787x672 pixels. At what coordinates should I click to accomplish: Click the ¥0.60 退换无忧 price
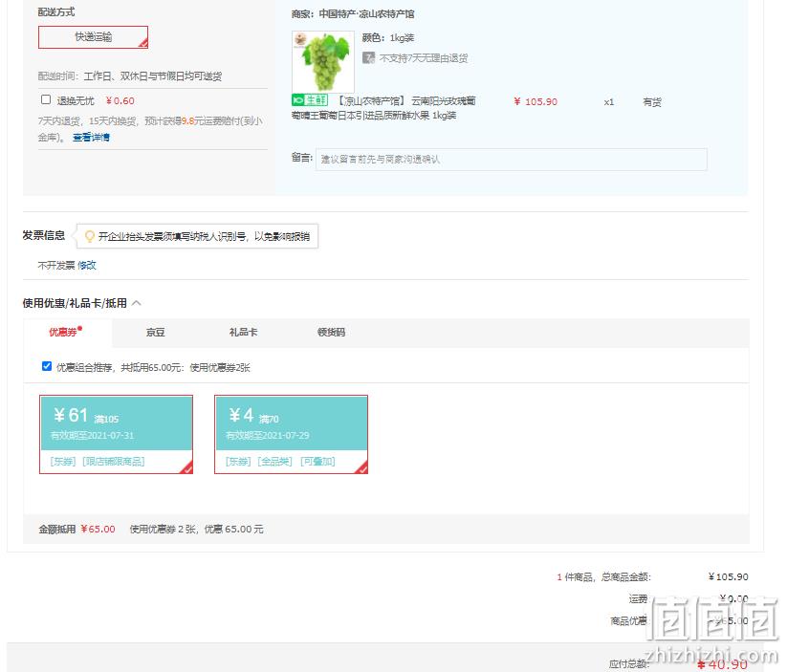tap(120, 100)
